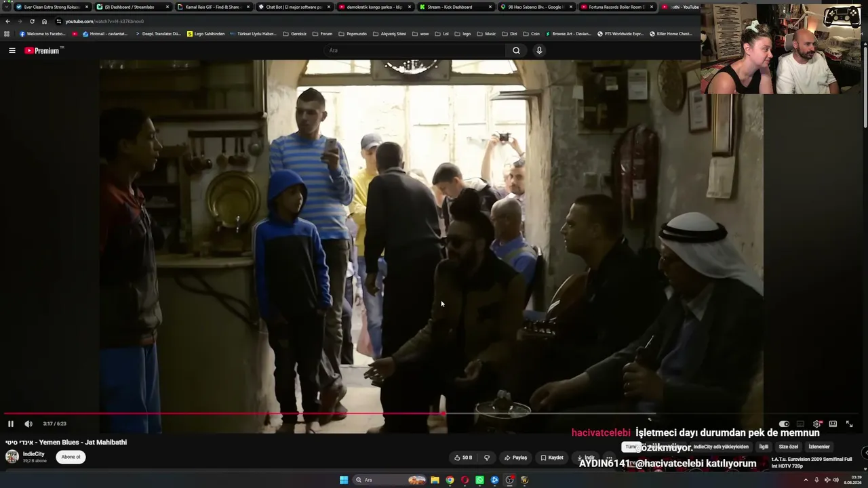
Task: Switch to the Dashboard / Streamlabs tab
Action: pyautogui.click(x=132, y=7)
